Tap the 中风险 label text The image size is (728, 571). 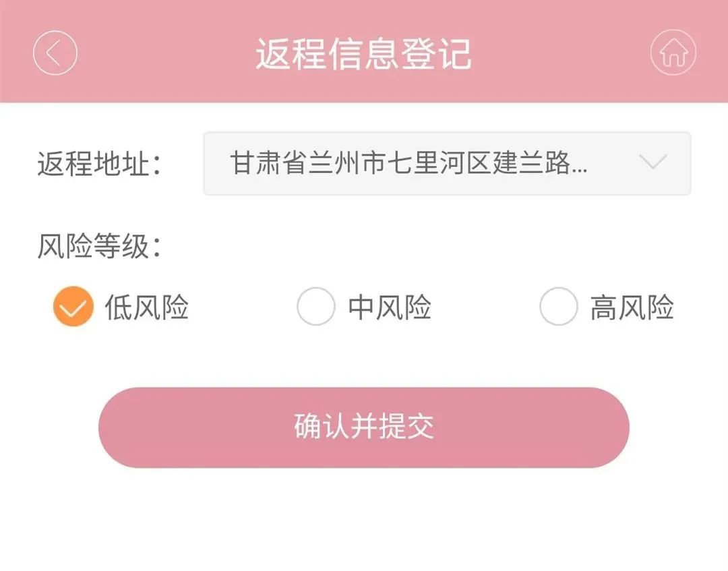(x=390, y=307)
